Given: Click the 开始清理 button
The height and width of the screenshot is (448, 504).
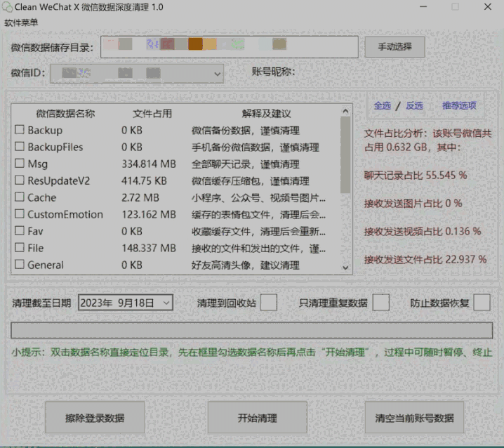Looking at the screenshot, I should (258, 417).
